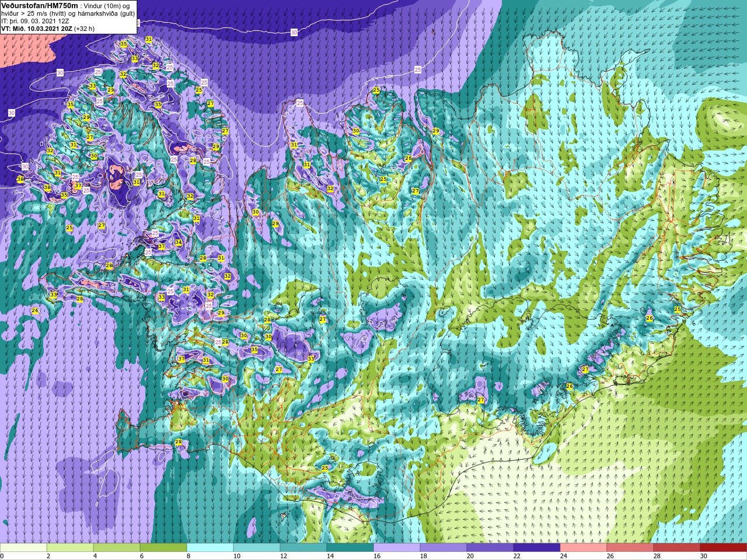Click the legend scale number 6
Screen dimensions: 747x560
[x=141, y=556]
